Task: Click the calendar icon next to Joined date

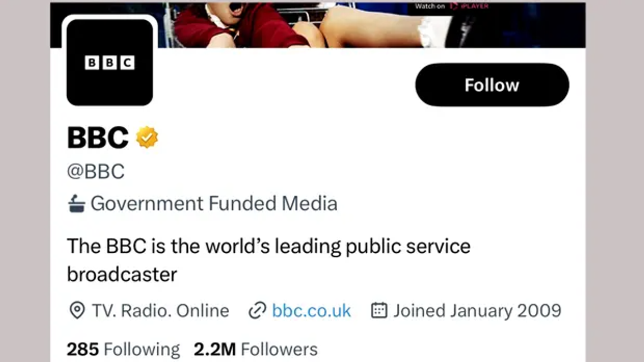Action: [x=379, y=311]
